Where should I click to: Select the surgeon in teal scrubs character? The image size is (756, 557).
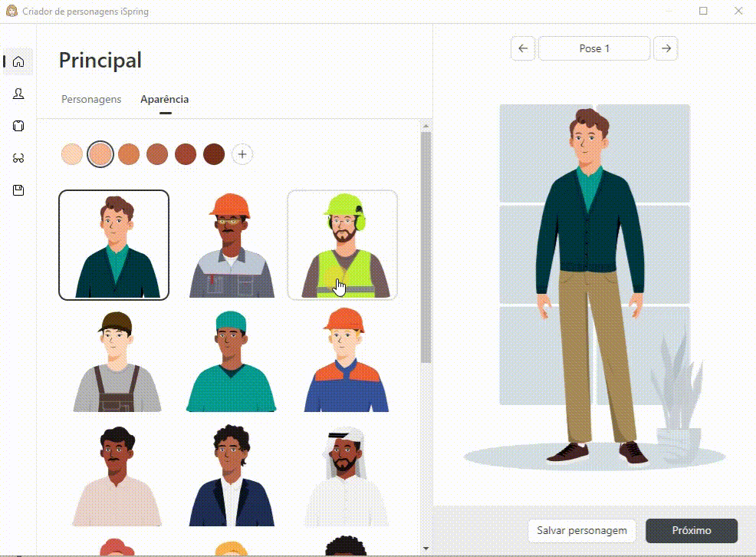click(x=231, y=361)
